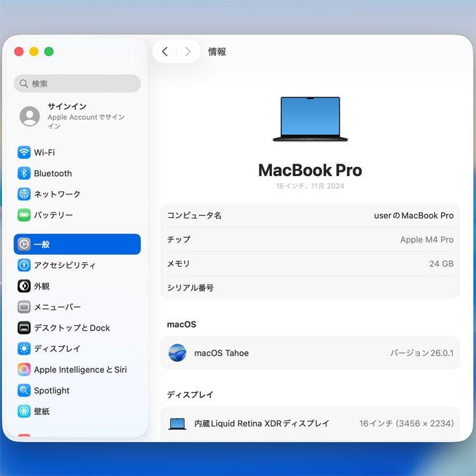Open バッテリー battery icon
476x476 pixels.
coord(24,215)
